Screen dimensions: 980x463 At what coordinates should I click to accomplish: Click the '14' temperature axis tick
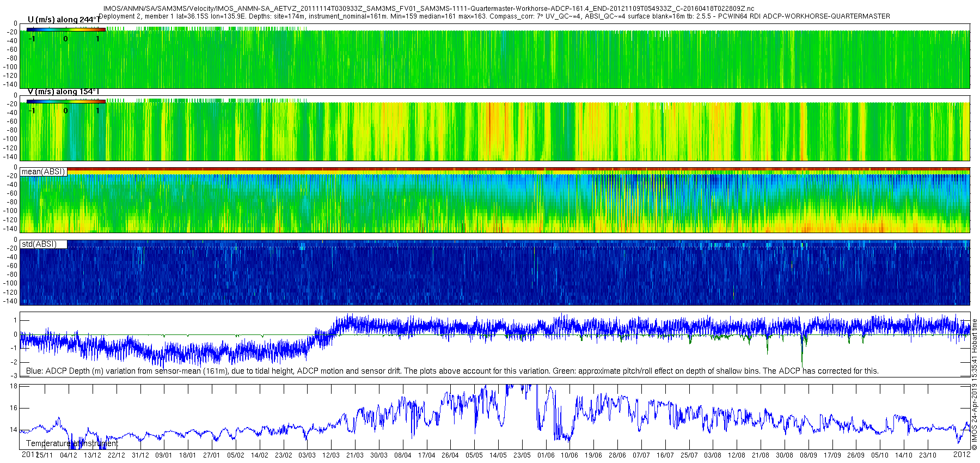click(x=14, y=430)
